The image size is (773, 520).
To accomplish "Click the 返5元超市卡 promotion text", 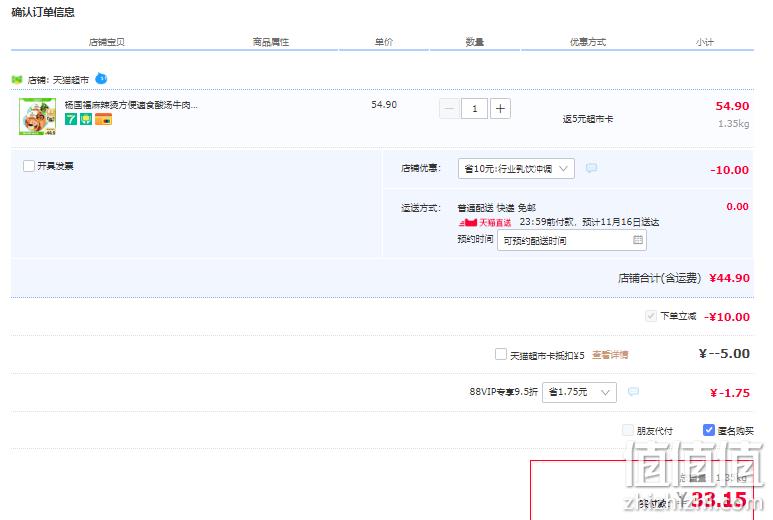I will point(588,119).
